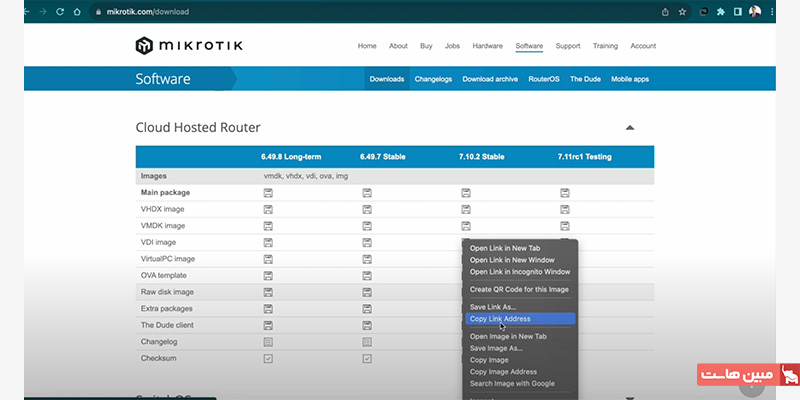Open the Hardware nav link
The width and height of the screenshot is (800, 400).
(x=487, y=46)
